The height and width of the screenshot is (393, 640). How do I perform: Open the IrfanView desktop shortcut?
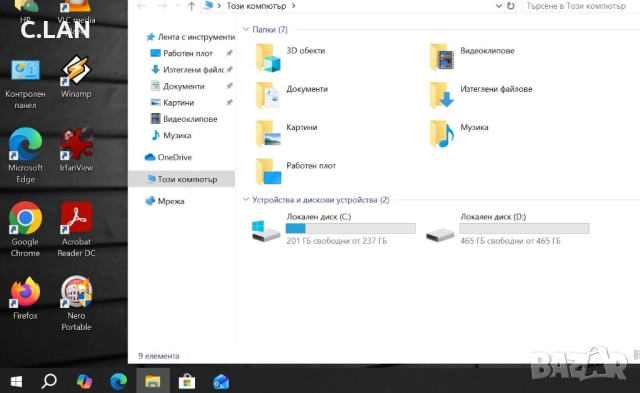76,149
